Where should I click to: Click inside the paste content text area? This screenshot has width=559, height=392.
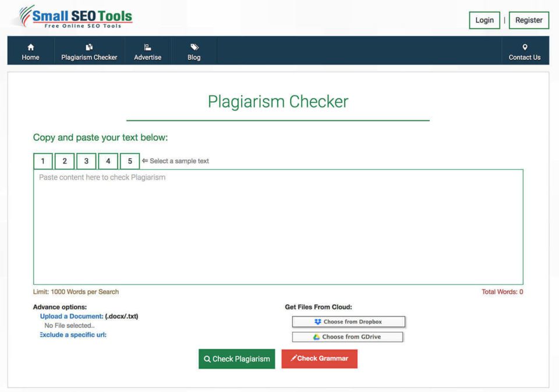(x=278, y=227)
